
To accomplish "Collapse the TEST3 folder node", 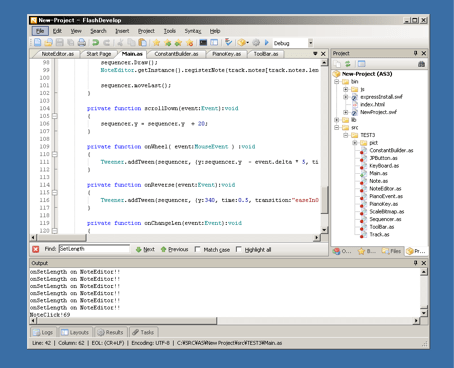I will [346, 135].
